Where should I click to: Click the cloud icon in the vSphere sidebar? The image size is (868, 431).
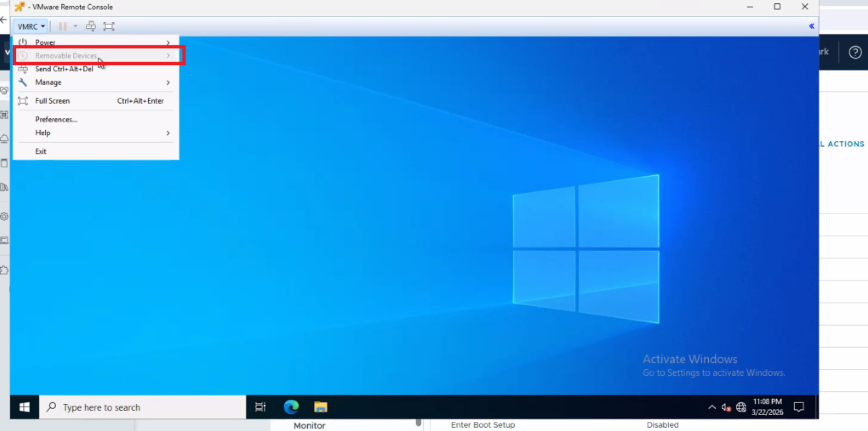4,139
